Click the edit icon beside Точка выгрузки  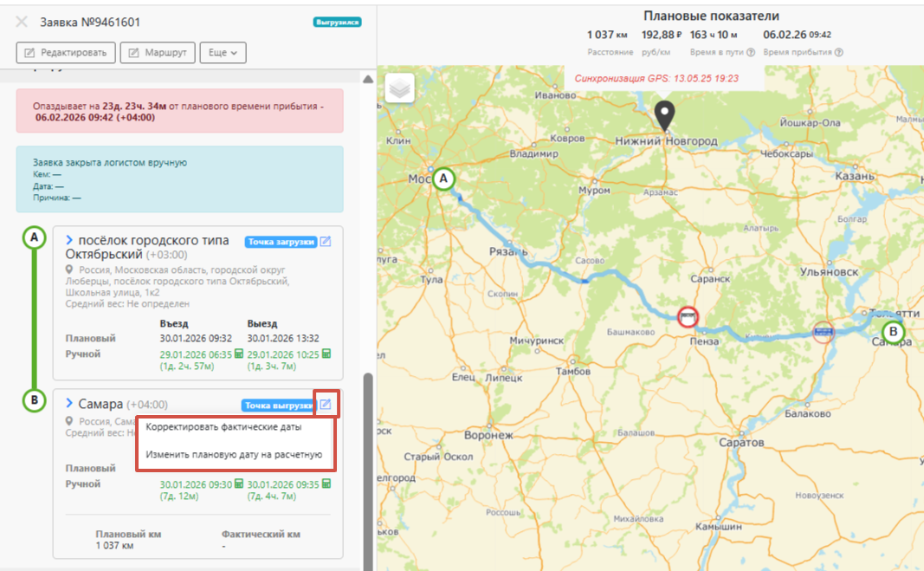click(x=326, y=405)
